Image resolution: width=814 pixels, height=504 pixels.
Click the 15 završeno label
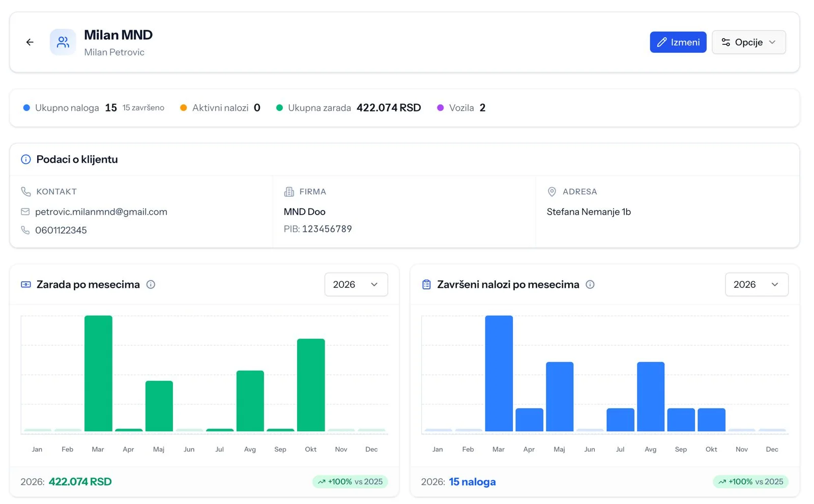point(143,108)
